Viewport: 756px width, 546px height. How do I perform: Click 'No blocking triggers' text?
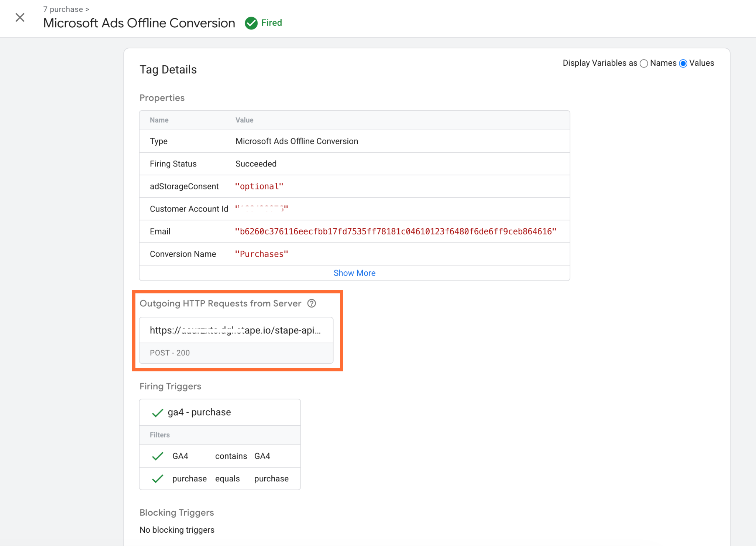(177, 530)
